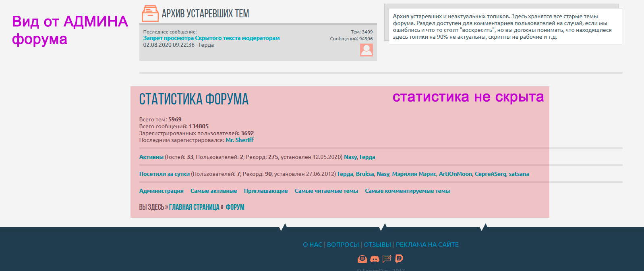This screenshot has height=271, width=644.
Task: Click the orange archive folder icon
Action: tap(150, 14)
